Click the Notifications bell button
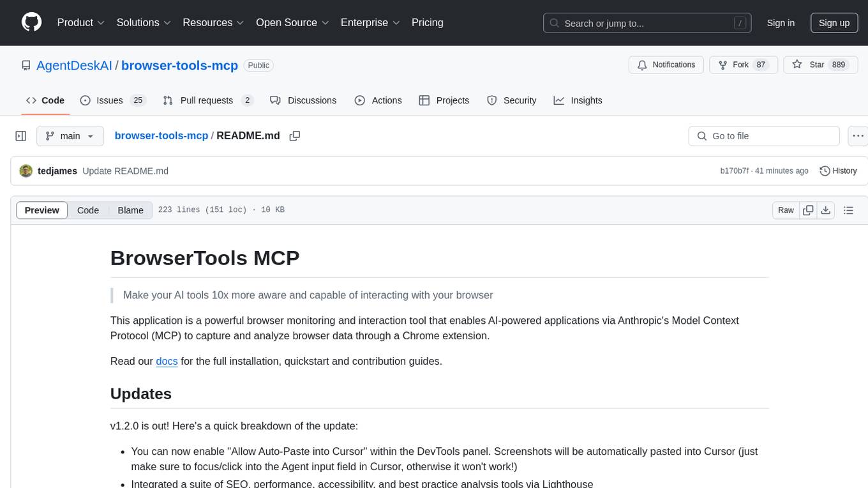 (x=666, y=65)
